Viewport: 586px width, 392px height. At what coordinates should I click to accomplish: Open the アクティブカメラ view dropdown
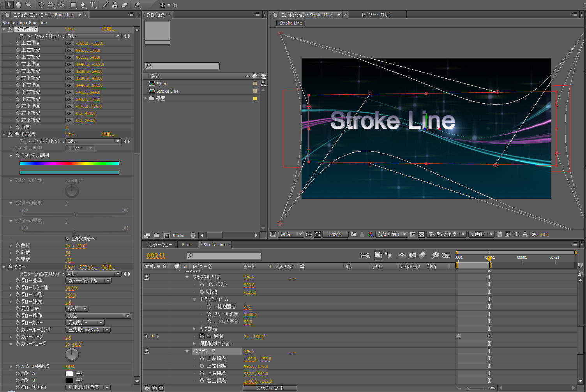point(446,234)
